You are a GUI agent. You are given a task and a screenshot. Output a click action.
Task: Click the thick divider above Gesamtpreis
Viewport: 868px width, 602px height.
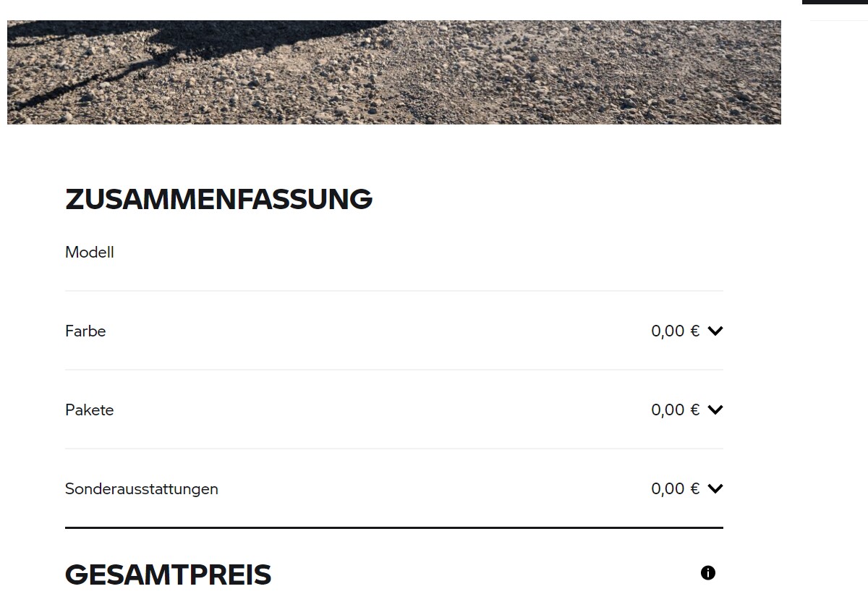[x=394, y=528]
